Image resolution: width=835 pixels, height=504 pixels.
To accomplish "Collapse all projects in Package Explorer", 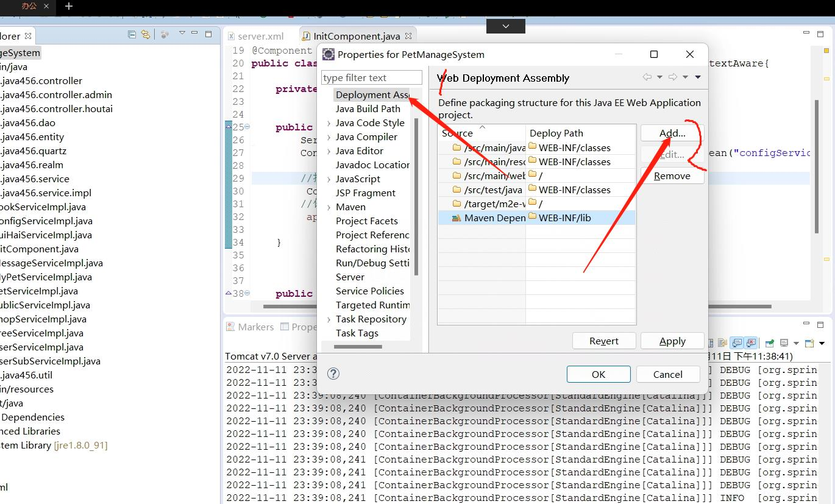I will pyautogui.click(x=132, y=35).
